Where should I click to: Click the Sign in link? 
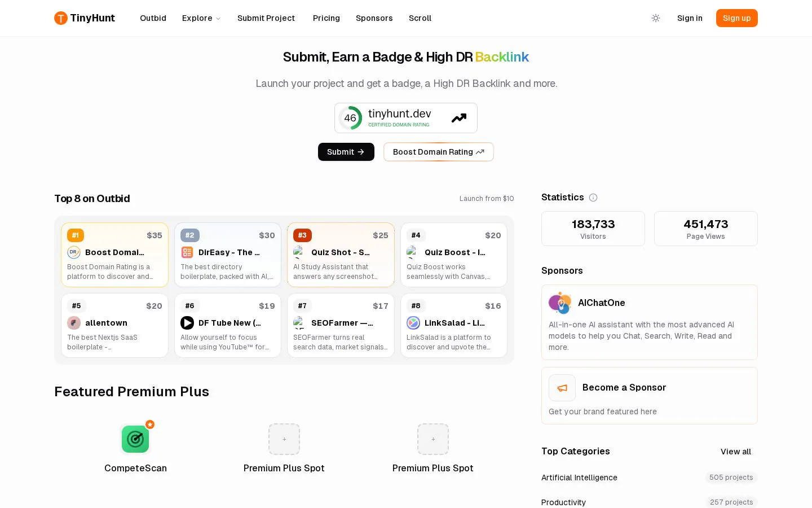[690, 18]
